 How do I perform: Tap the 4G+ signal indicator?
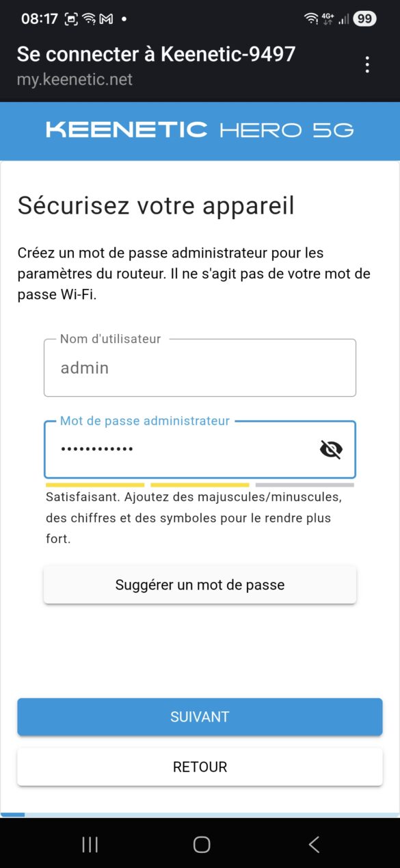pos(328,19)
